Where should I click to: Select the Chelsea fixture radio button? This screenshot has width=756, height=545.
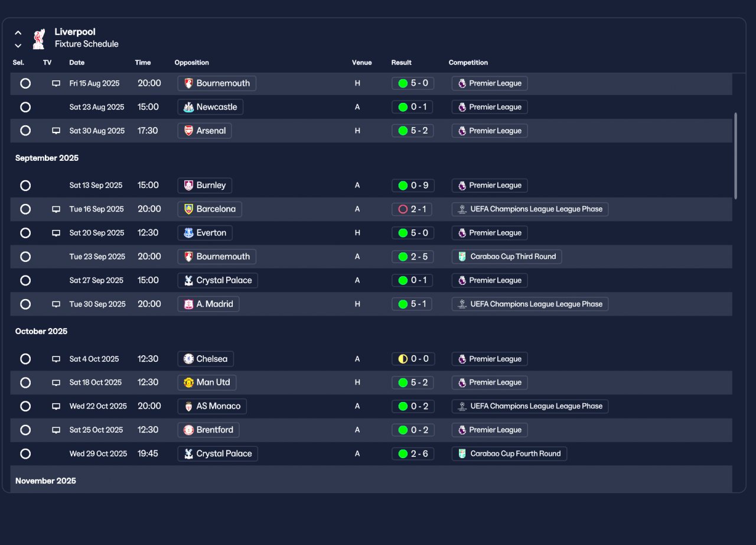(25, 359)
